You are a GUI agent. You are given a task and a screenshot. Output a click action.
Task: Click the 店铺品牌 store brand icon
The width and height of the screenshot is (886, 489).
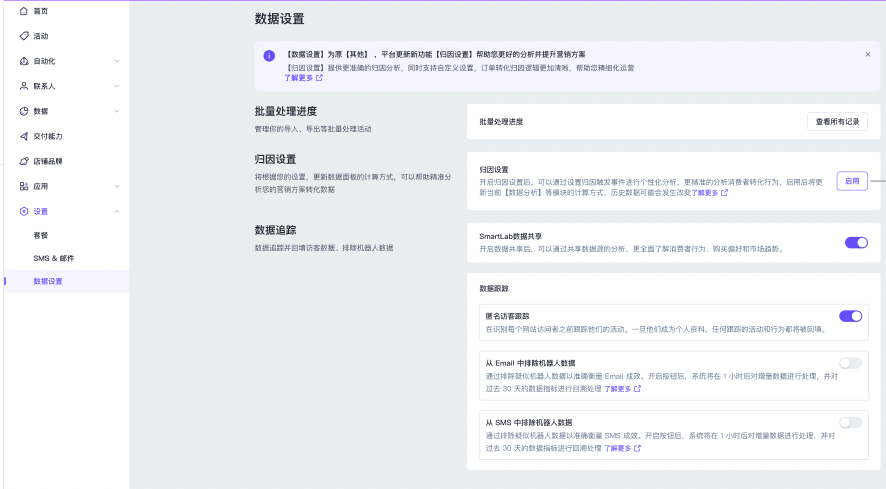pos(25,161)
